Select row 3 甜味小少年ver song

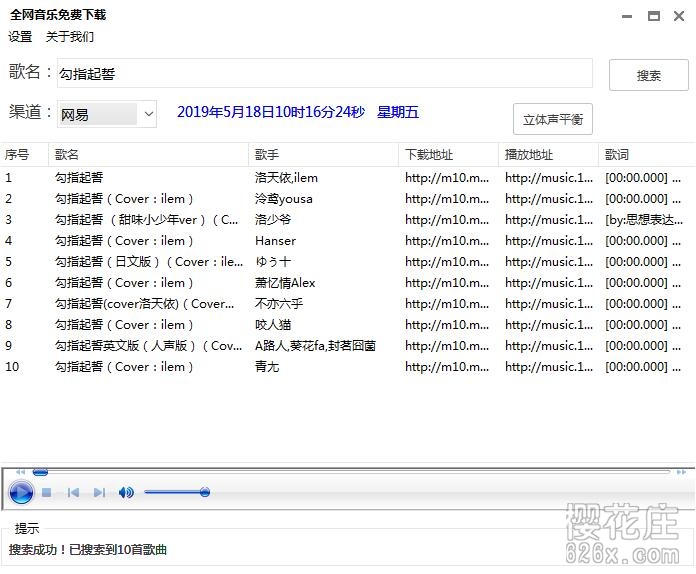pos(348,219)
